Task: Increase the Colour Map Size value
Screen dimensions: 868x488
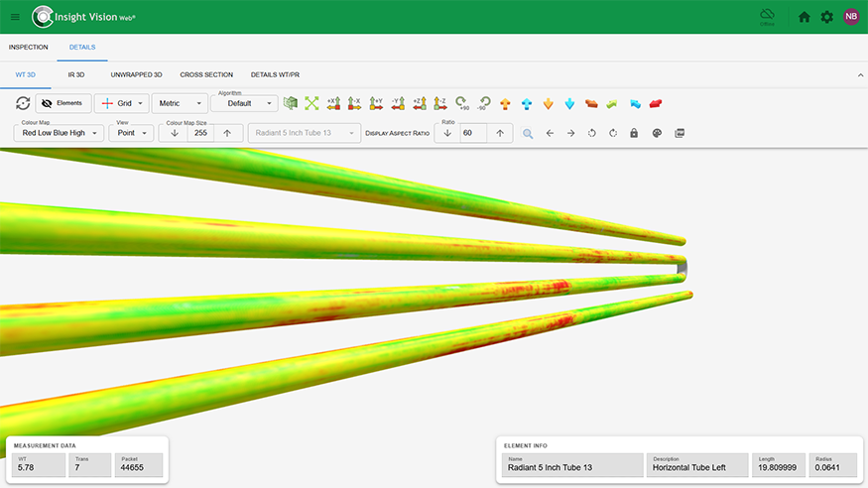Action: [x=227, y=133]
